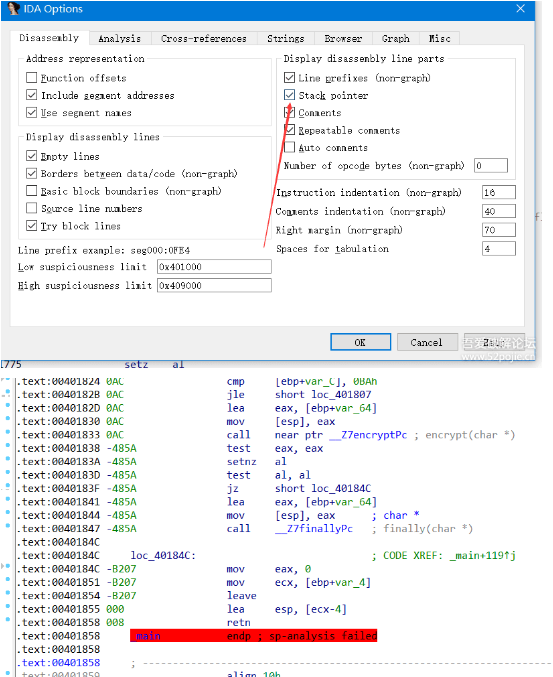Confirm with the OK button
Image resolution: width=553 pixels, height=677 pixels.
point(360,342)
